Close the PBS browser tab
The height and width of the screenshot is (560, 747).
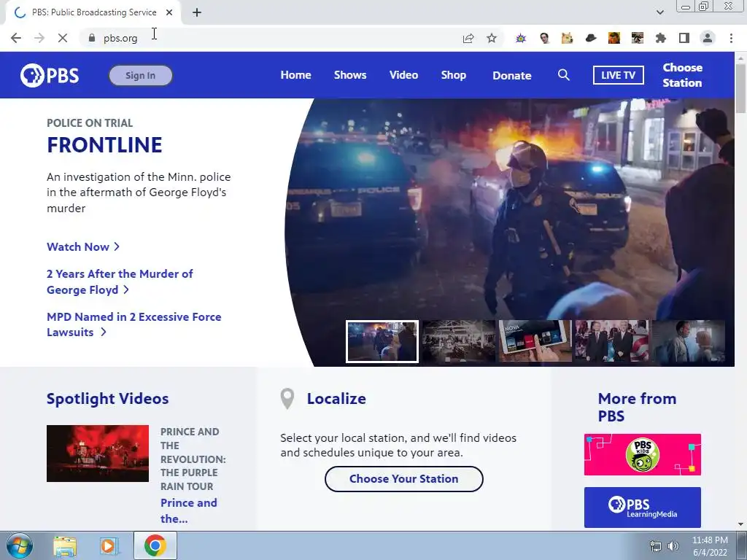169,12
